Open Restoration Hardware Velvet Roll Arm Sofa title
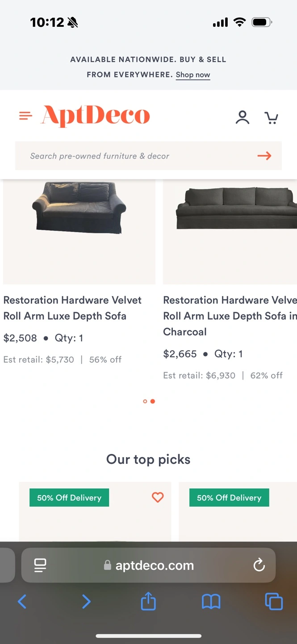297x644 pixels. 72,308
